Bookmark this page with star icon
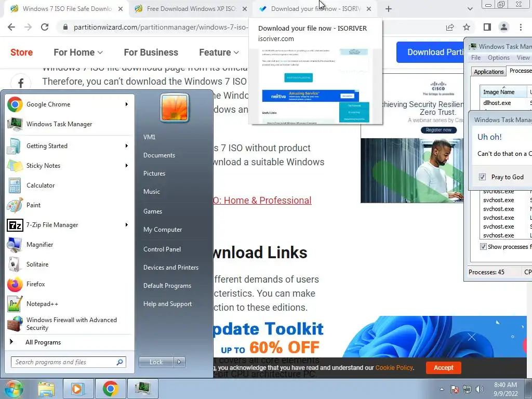 [x=467, y=27]
